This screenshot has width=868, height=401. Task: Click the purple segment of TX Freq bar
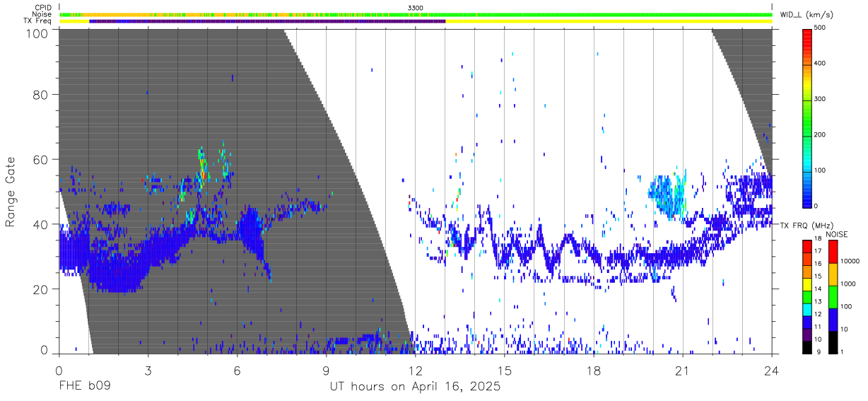coord(267,21)
